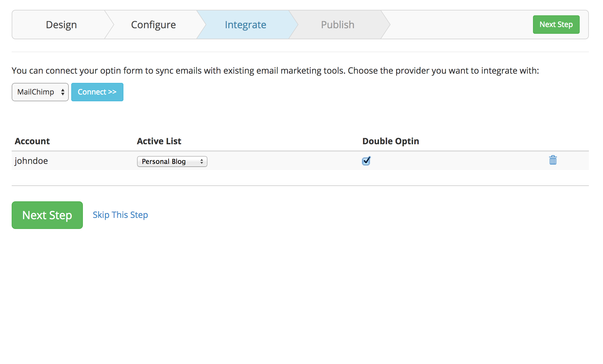Uncheck the Double Optin checkbox for johndoe
The width and height of the screenshot is (603, 364).
click(x=366, y=161)
